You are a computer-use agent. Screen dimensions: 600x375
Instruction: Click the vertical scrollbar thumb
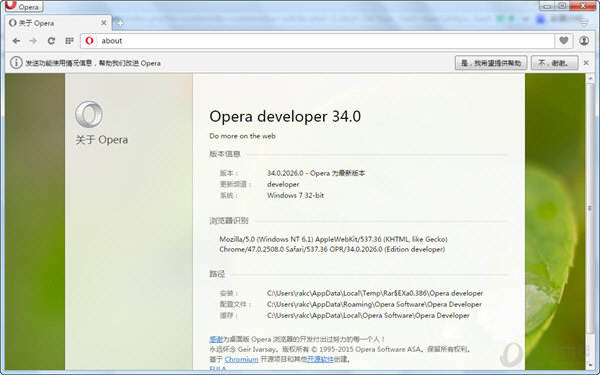coord(590,209)
